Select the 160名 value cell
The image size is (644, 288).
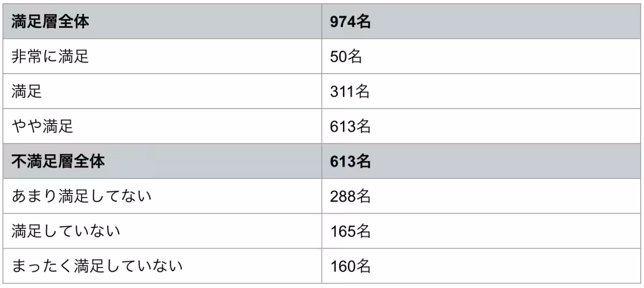pos(350,265)
